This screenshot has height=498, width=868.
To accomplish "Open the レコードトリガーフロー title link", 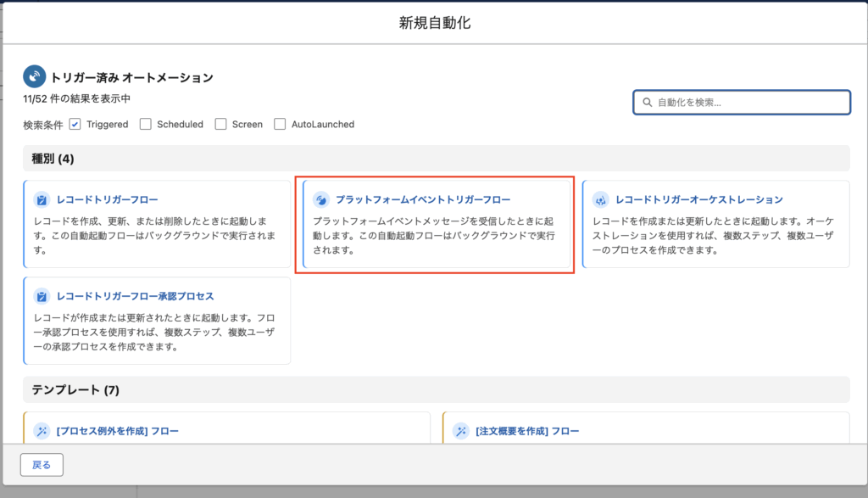I will 108,200.
